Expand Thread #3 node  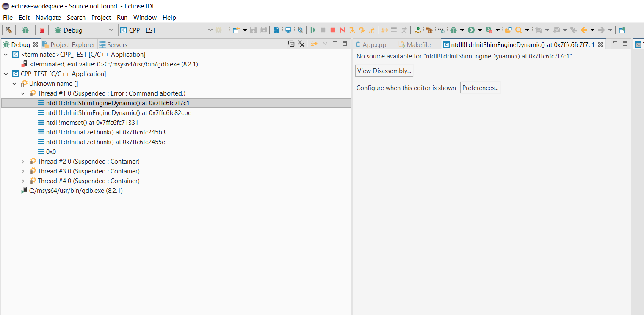coord(23,171)
